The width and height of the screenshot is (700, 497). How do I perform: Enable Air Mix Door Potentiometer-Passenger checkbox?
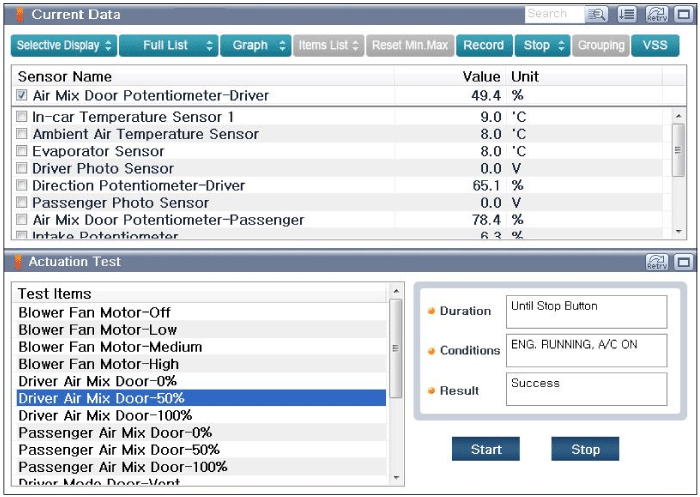point(21,219)
